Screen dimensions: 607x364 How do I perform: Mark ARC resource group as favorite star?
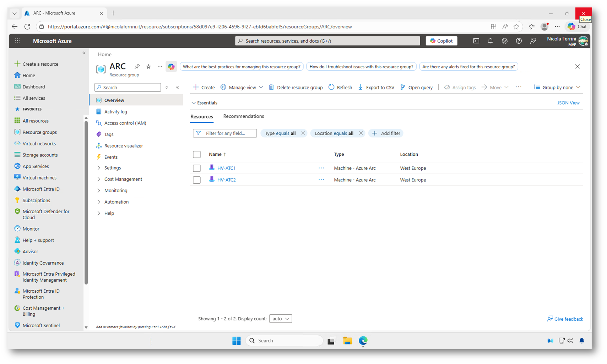tap(148, 67)
